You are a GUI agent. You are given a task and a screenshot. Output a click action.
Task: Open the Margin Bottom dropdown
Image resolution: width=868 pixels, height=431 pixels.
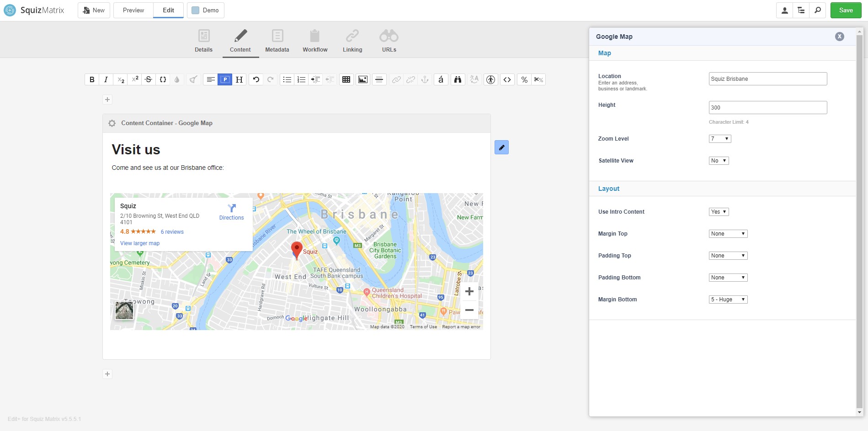(728, 300)
